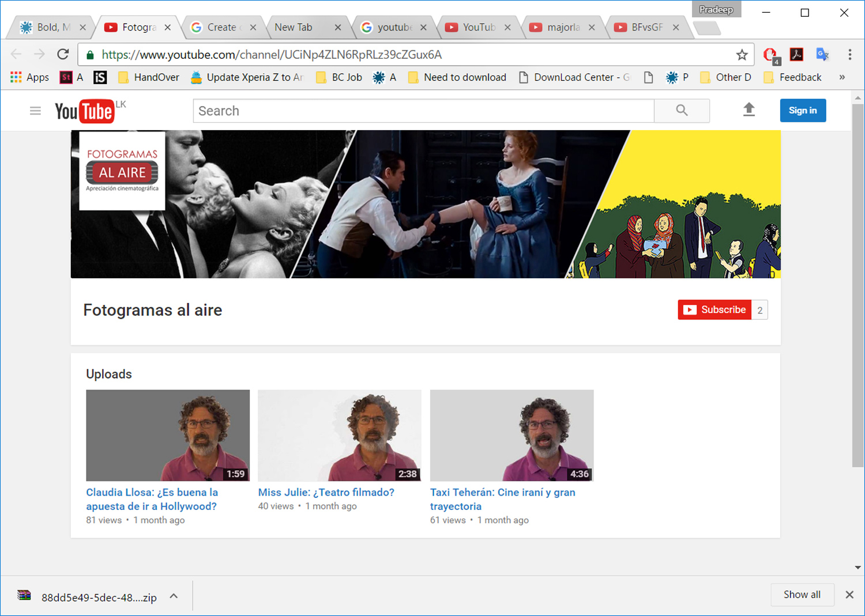Click the YouTube search input field
The width and height of the screenshot is (865, 616).
click(423, 111)
